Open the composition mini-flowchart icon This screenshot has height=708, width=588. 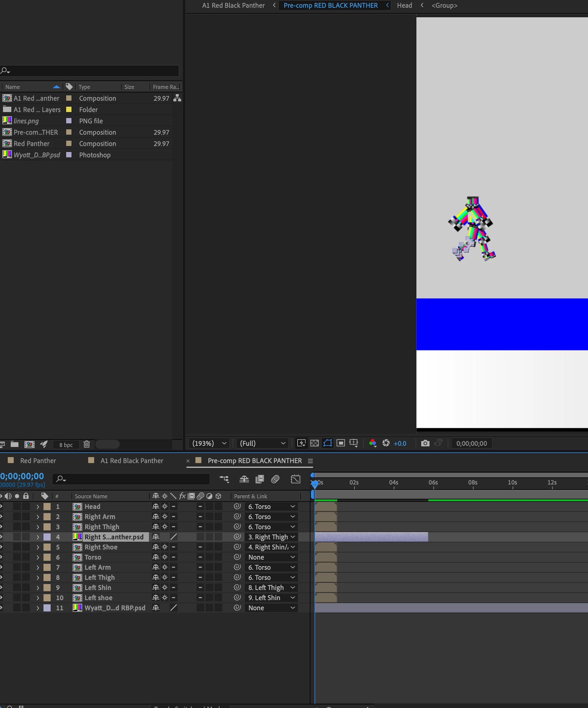(224, 479)
